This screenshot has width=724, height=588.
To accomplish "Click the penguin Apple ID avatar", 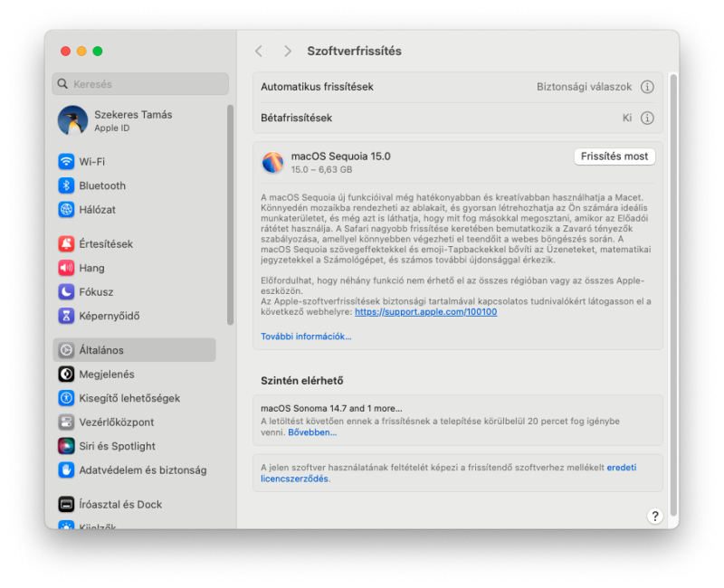I will (72, 120).
